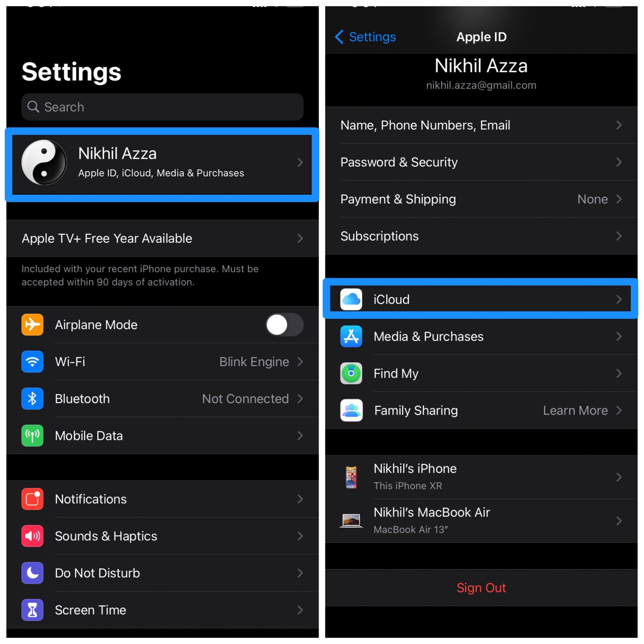Viewport: 644px width, 644px height.
Task: Open Family Sharing settings
Action: pos(484,410)
